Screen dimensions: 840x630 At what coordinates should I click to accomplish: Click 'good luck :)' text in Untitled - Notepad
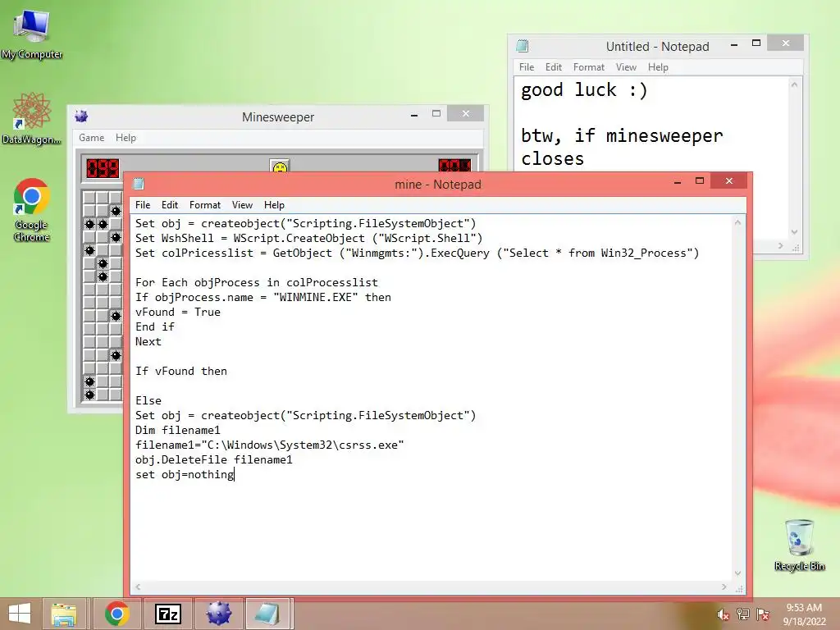(584, 90)
